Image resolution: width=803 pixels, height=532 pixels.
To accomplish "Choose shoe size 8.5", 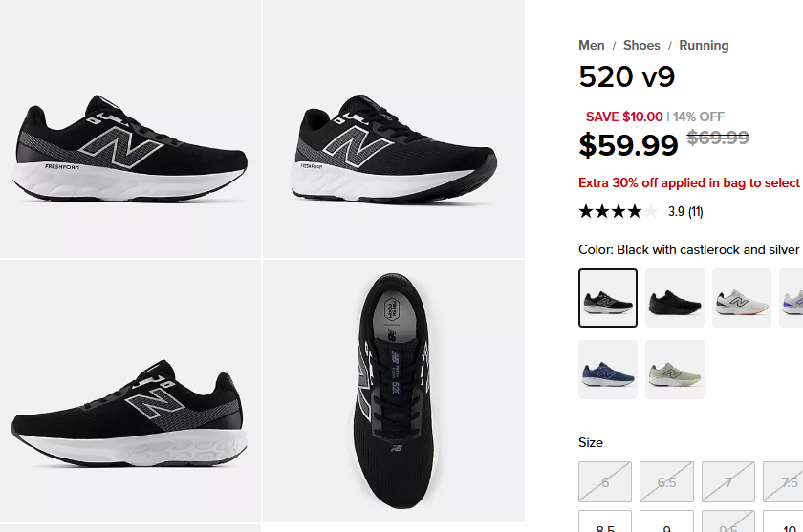I will pos(605,521).
